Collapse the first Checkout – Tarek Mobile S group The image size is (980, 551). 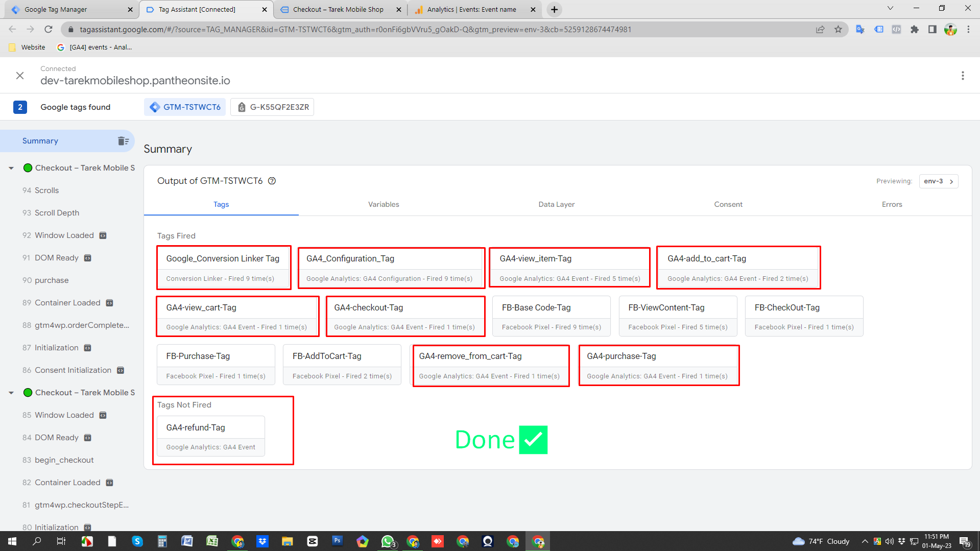[11, 168]
